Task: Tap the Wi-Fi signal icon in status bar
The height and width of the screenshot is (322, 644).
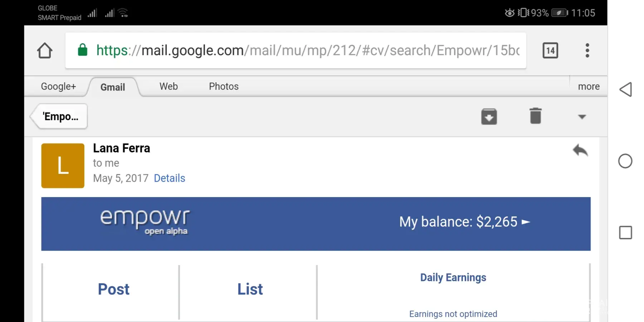Action: (123, 13)
